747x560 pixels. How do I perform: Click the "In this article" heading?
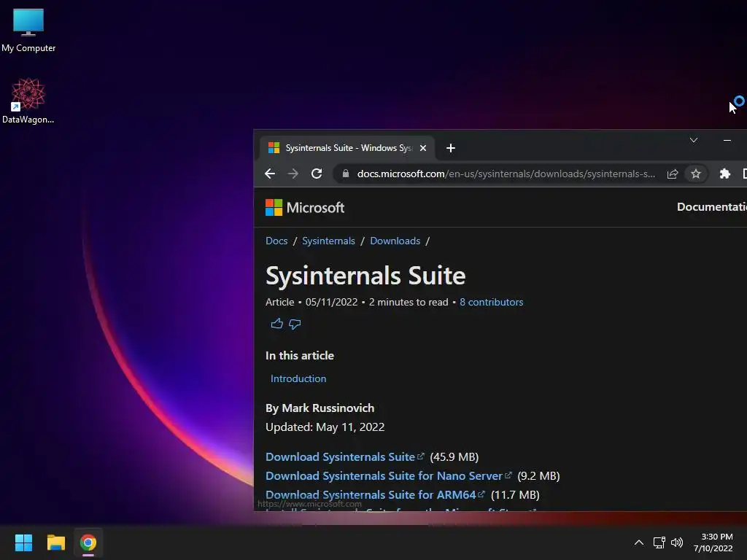coord(300,356)
